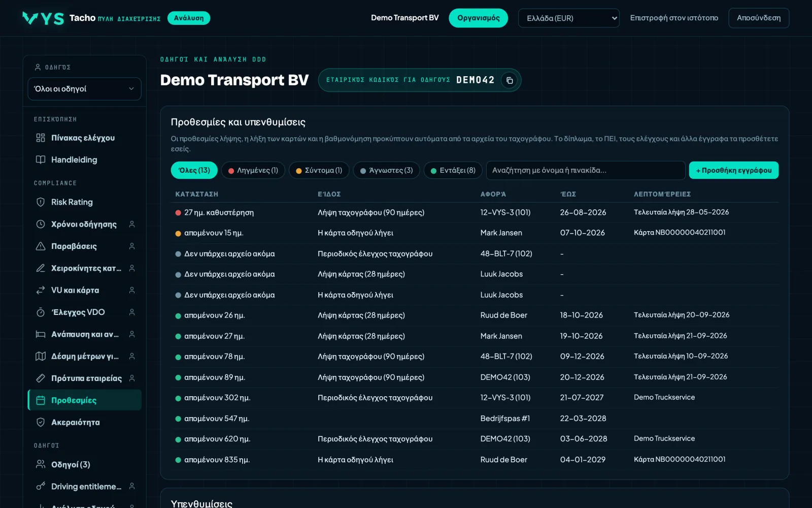Open the Ελλάδα (EUR) country dropdown
Image resolution: width=812 pixels, height=508 pixels.
click(x=568, y=18)
